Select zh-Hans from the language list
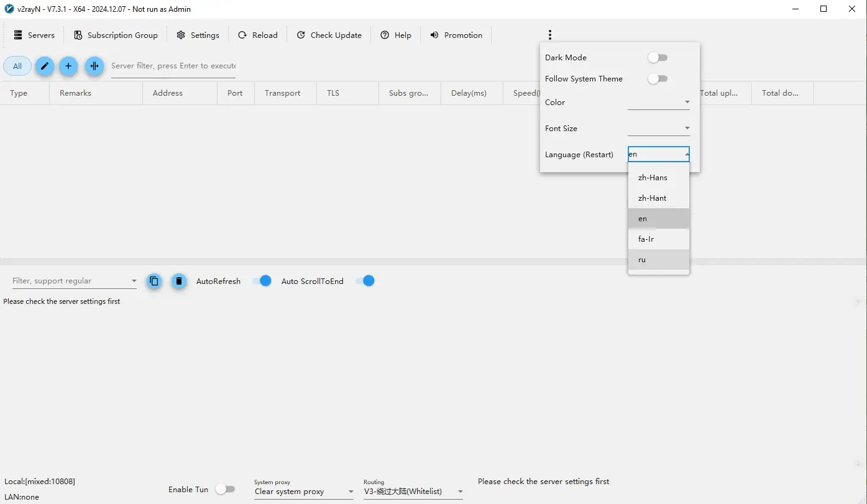Screen dimensions: 867x504 pyautogui.click(x=653, y=178)
